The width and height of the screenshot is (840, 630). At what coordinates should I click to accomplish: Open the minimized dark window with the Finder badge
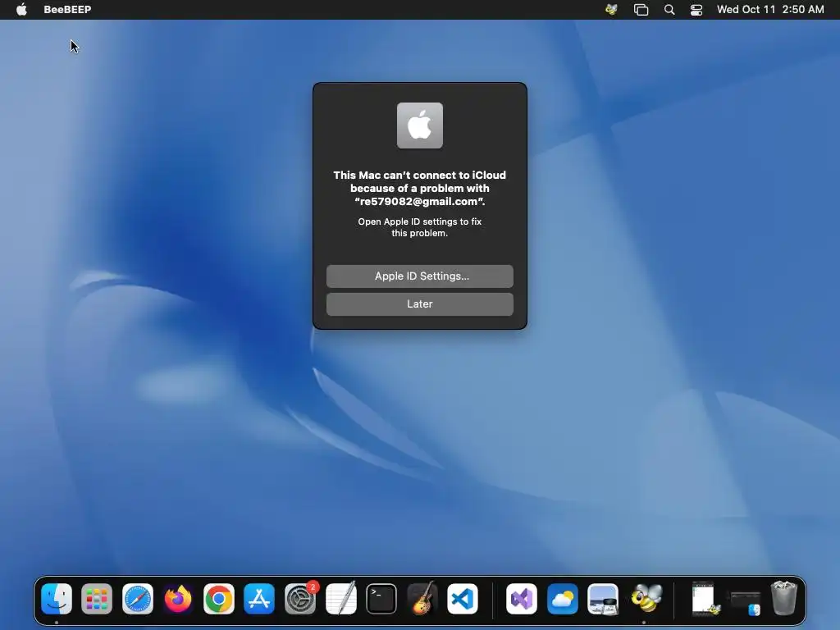[744, 603]
